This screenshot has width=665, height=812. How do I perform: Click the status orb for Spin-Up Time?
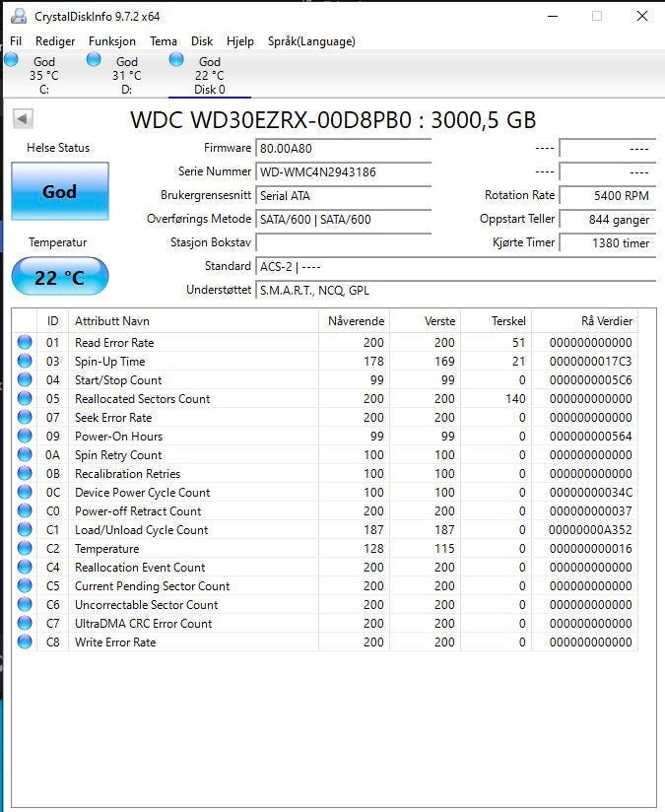tap(25, 361)
